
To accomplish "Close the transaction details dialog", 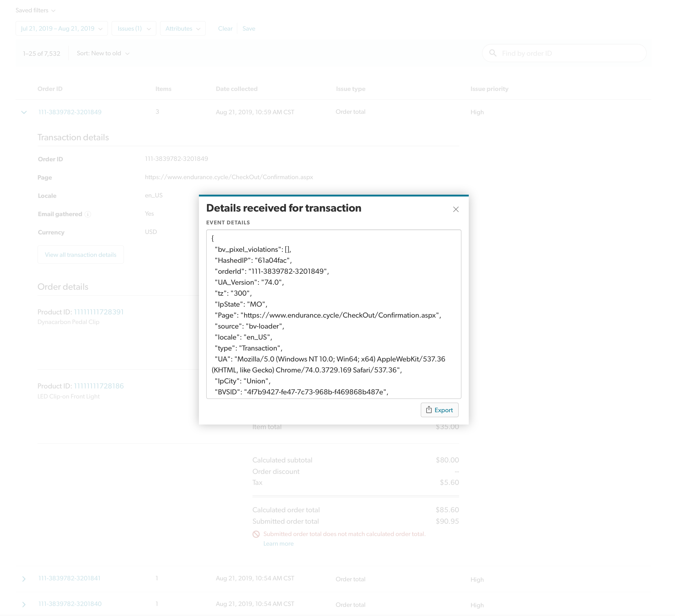I will click(456, 210).
